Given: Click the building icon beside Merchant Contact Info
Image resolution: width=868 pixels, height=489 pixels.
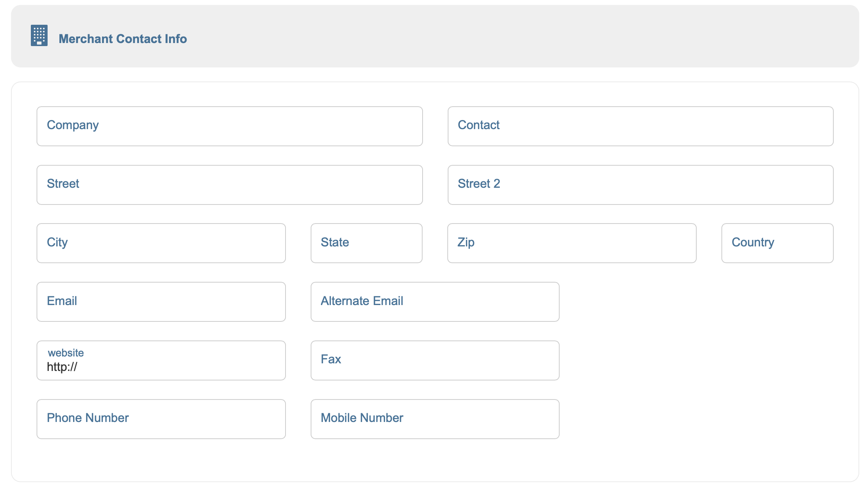Looking at the screenshot, I should pos(39,35).
